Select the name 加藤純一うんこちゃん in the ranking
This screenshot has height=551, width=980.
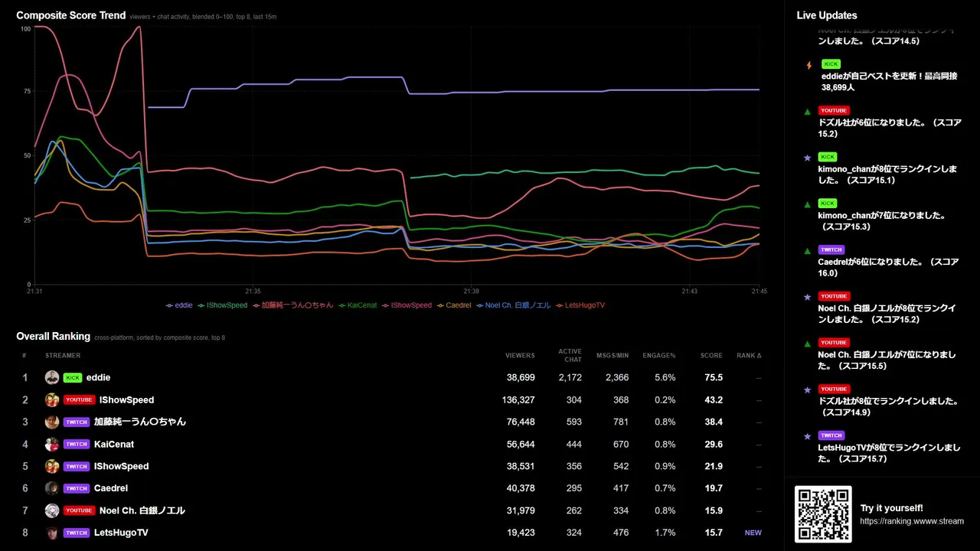[x=140, y=422]
